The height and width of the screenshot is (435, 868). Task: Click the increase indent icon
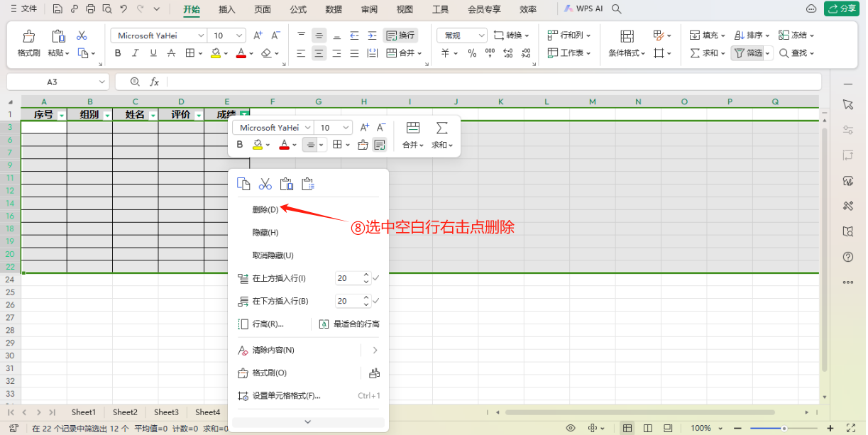[371, 35]
